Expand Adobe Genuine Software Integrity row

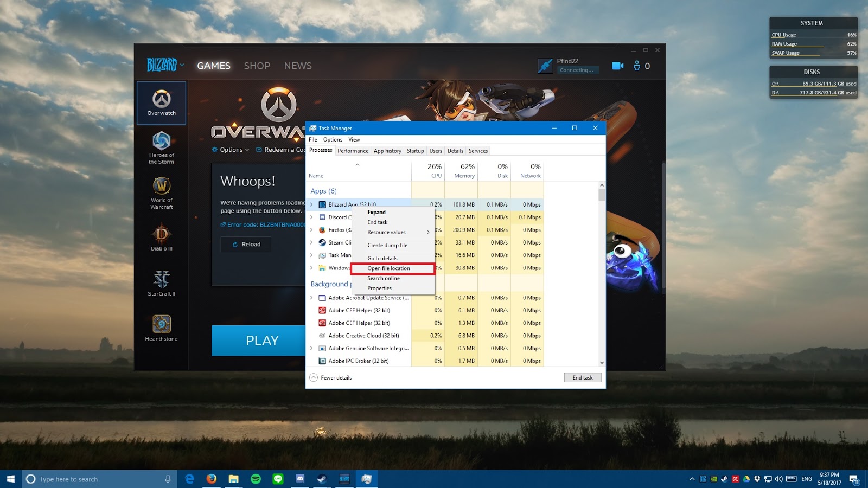coord(311,348)
